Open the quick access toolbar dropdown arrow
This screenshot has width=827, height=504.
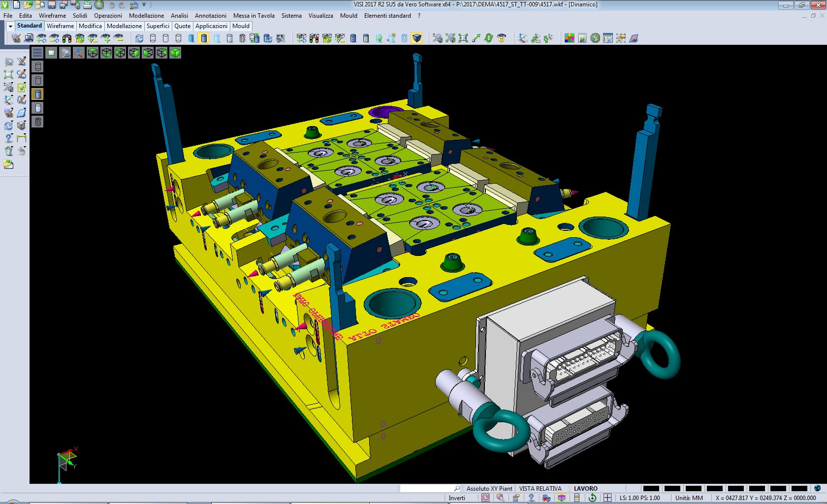[x=144, y=5]
